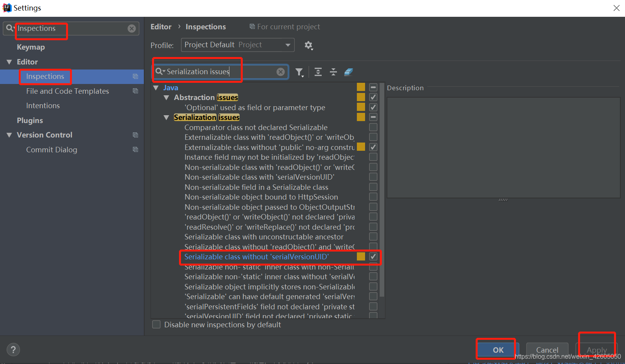Uncheck Externalizable class without 'public' no-arg constructor

coord(373,147)
